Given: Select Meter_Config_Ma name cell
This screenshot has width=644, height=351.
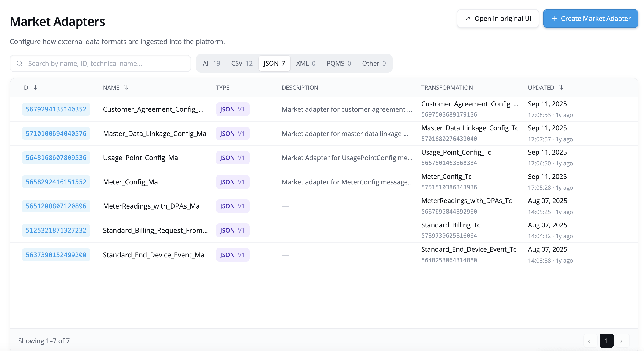Looking at the screenshot, I should tap(130, 182).
